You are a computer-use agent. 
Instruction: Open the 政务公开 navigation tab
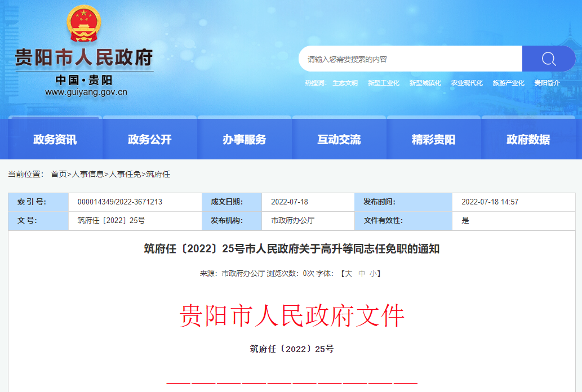click(150, 140)
